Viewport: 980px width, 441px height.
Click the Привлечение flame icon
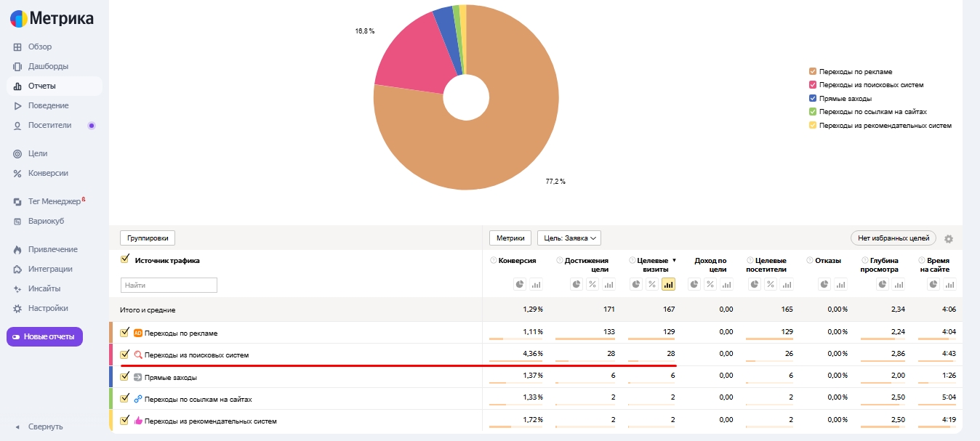(17, 249)
